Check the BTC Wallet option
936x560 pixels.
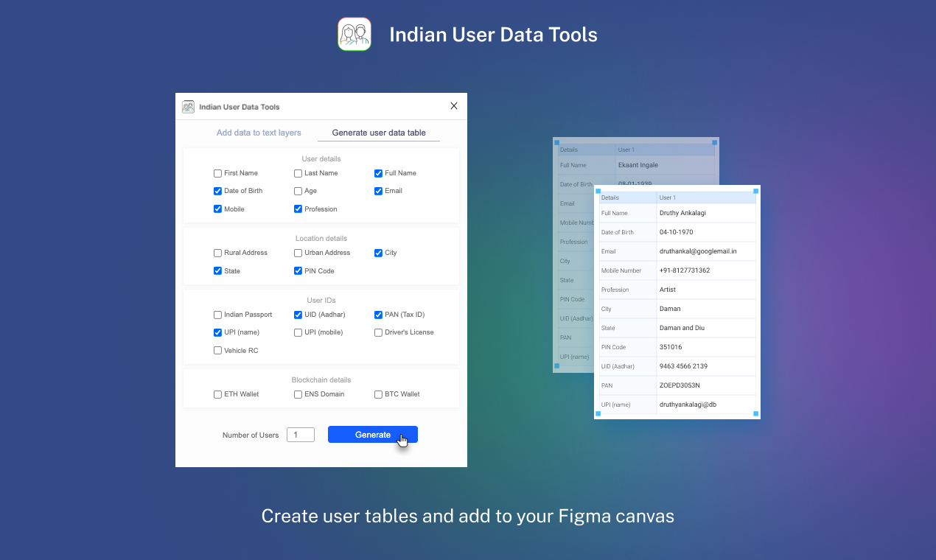pos(377,393)
